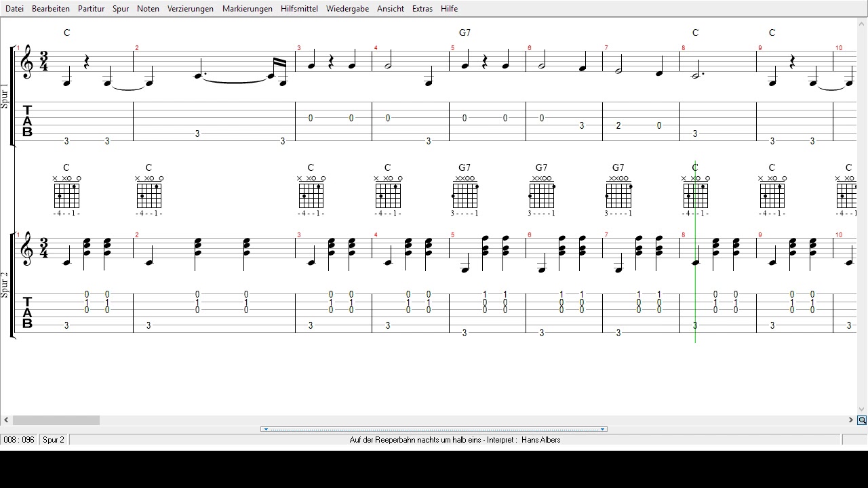Open the Extras menu
Screen dimensions: 868x488
(x=422, y=9)
